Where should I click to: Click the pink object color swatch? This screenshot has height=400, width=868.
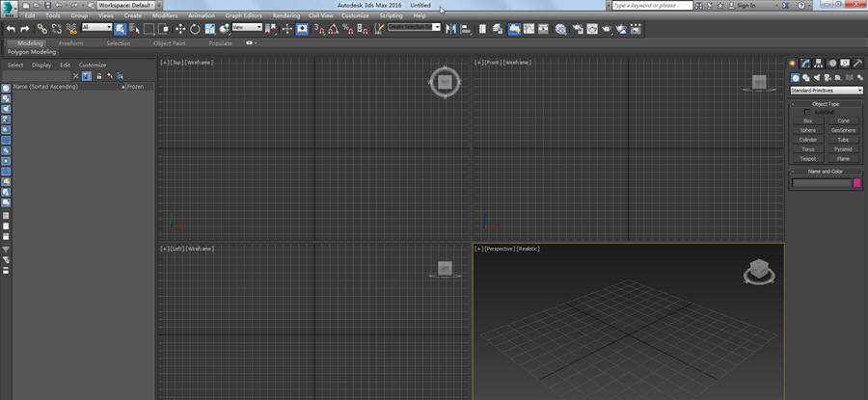click(856, 182)
